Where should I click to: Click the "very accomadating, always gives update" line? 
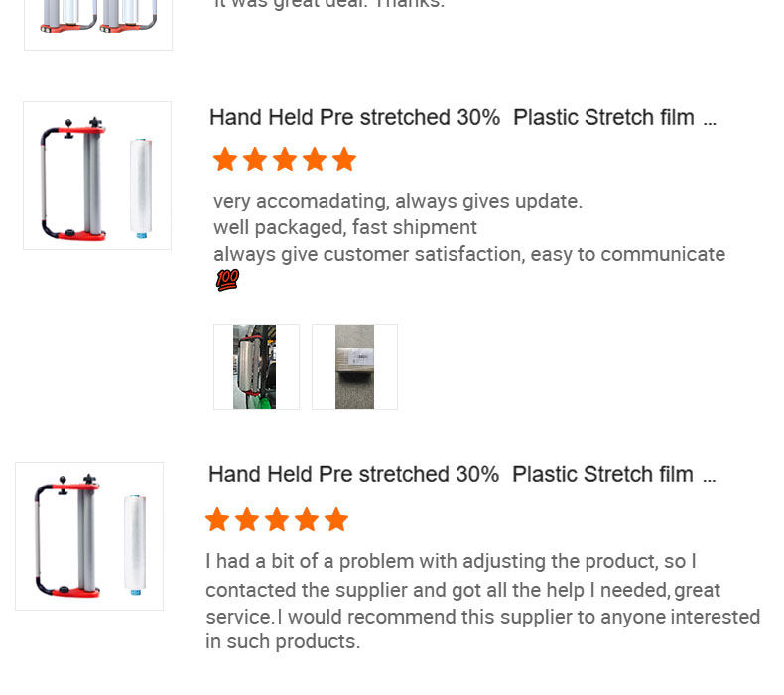397,202
